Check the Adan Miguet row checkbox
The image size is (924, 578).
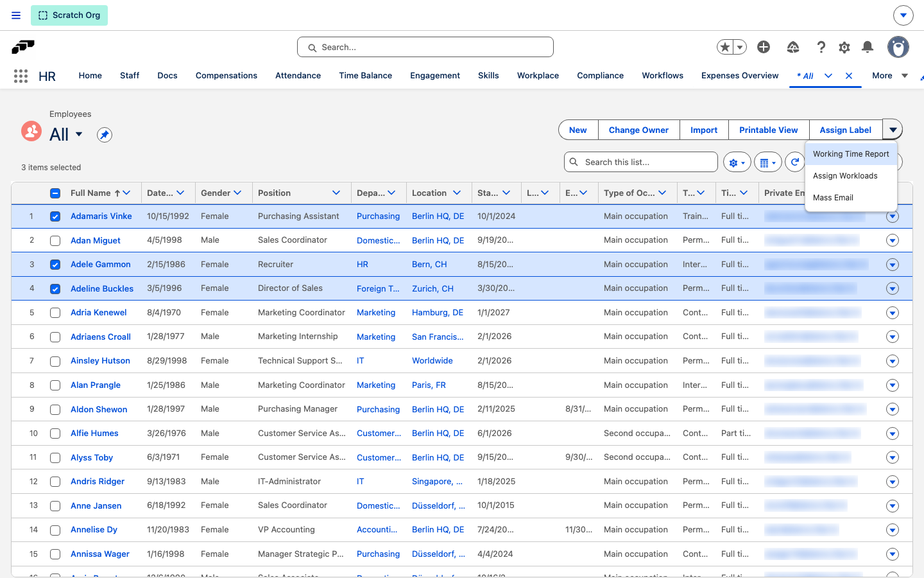click(x=55, y=241)
